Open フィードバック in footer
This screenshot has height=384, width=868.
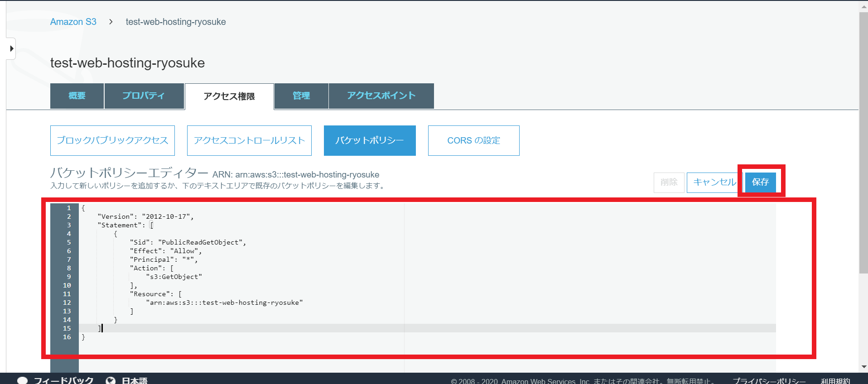tap(63, 380)
